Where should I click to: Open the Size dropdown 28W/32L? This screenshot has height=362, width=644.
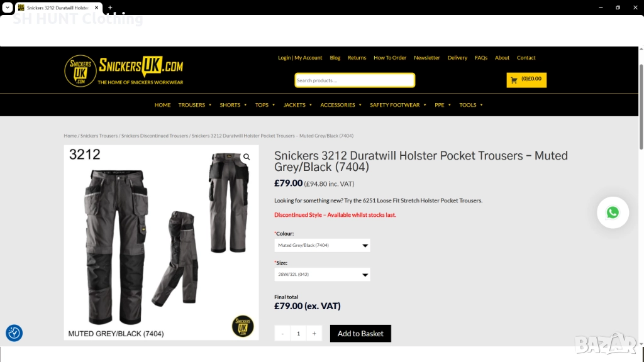click(x=322, y=275)
